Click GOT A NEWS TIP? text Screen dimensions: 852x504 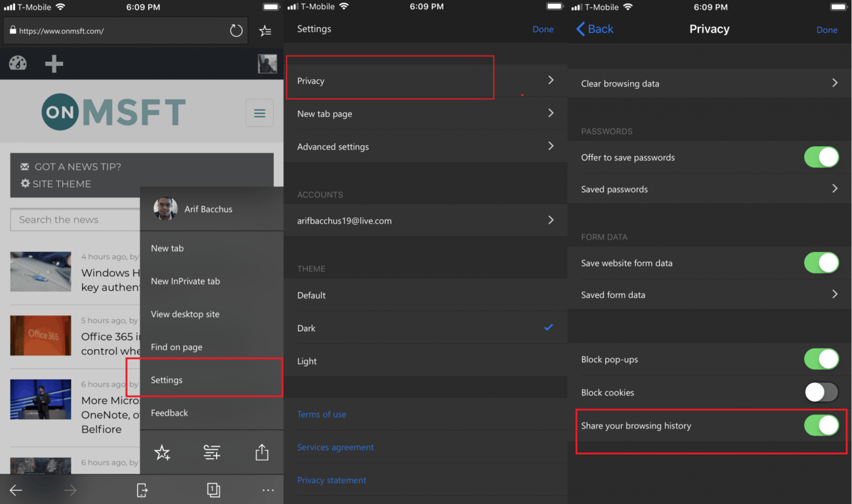[x=78, y=167]
